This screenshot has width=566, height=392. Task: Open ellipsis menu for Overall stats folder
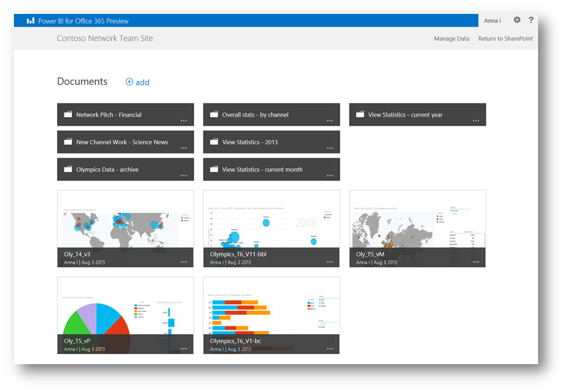coord(330,121)
